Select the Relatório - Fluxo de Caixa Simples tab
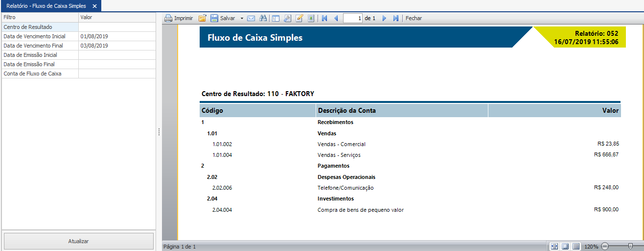The image size is (644, 251). 46,6
